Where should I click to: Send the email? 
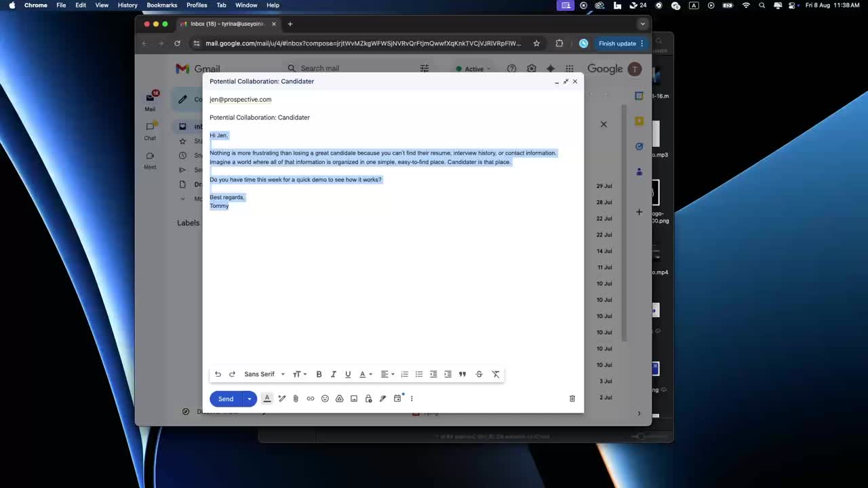[226, 399]
